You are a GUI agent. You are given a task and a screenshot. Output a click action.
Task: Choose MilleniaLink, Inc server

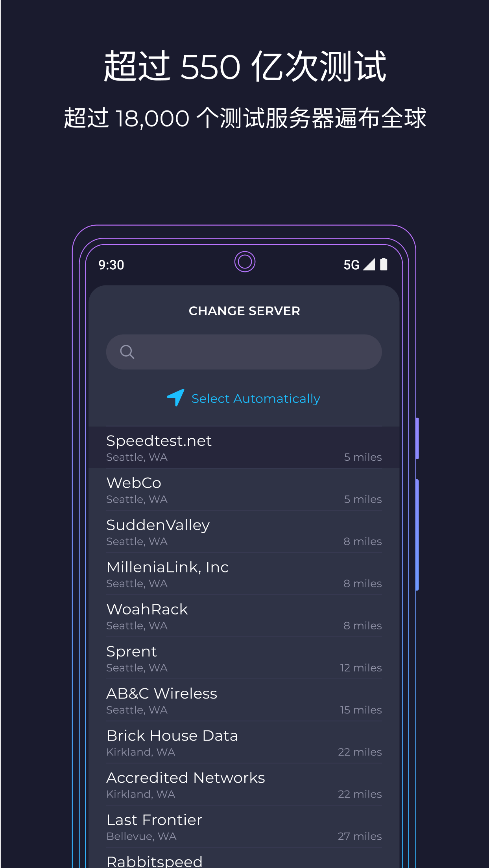click(x=244, y=574)
